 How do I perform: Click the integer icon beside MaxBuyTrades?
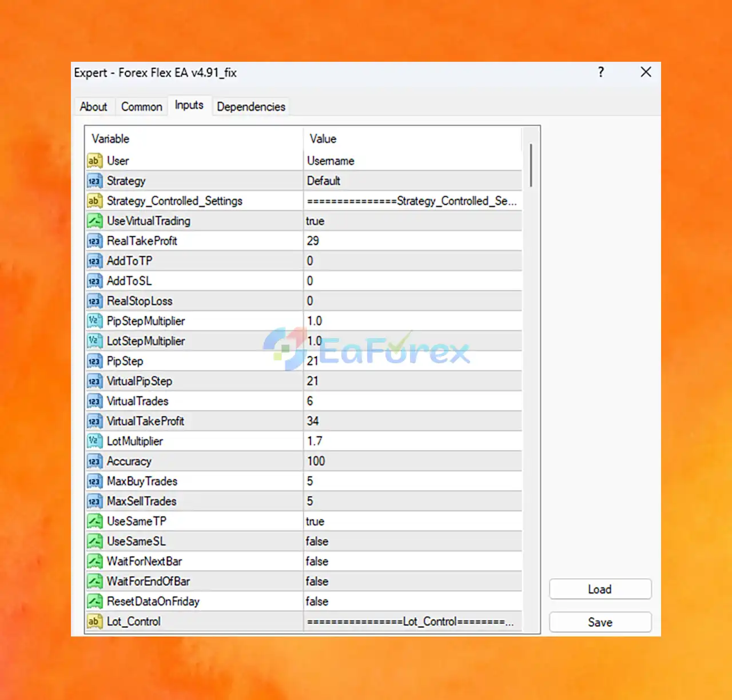pyautogui.click(x=94, y=481)
